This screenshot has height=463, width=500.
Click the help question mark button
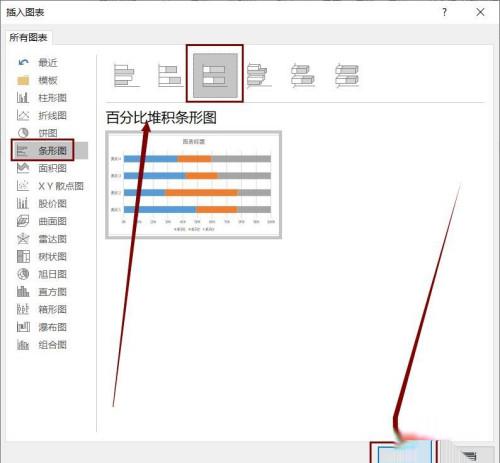pyautogui.click(x=444, y=12)
